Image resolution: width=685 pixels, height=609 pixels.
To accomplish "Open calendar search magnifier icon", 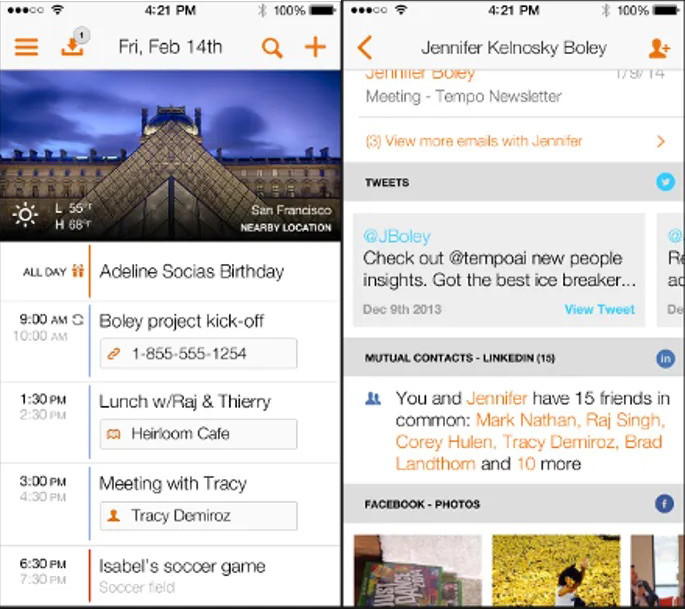I will point(272,48).
